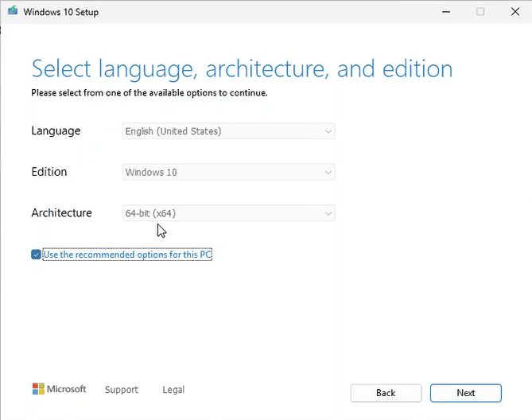Click the Windows 10 Setup title bar icon
The width and height of the screenshot is (532, 420).
pyautogui.click(x=12, y=11)
